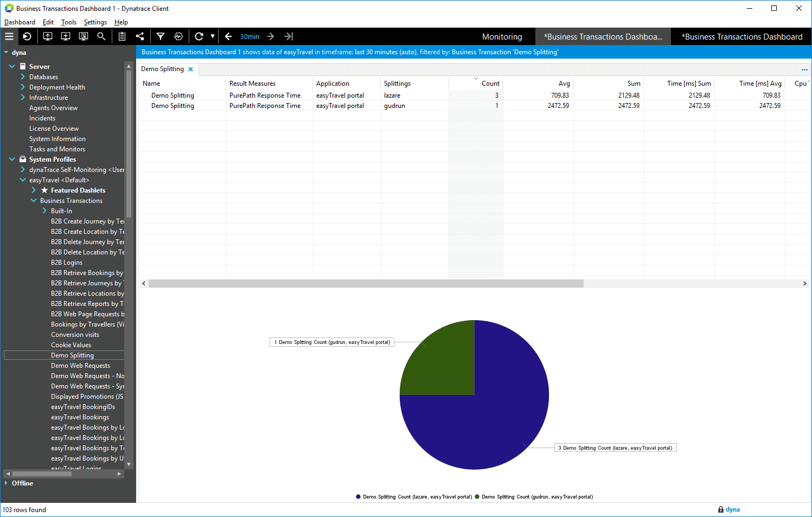
Task: Select B2B Logins business transaction
Action: tap(67, 263)
